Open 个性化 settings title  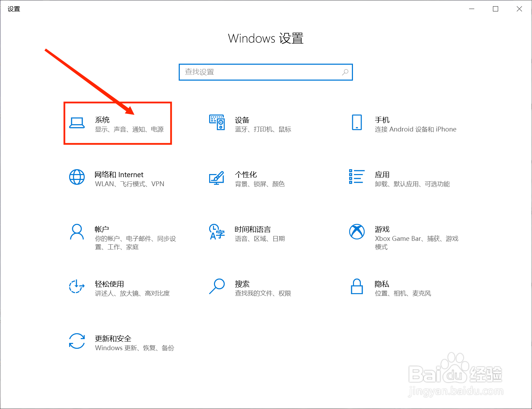246,174
